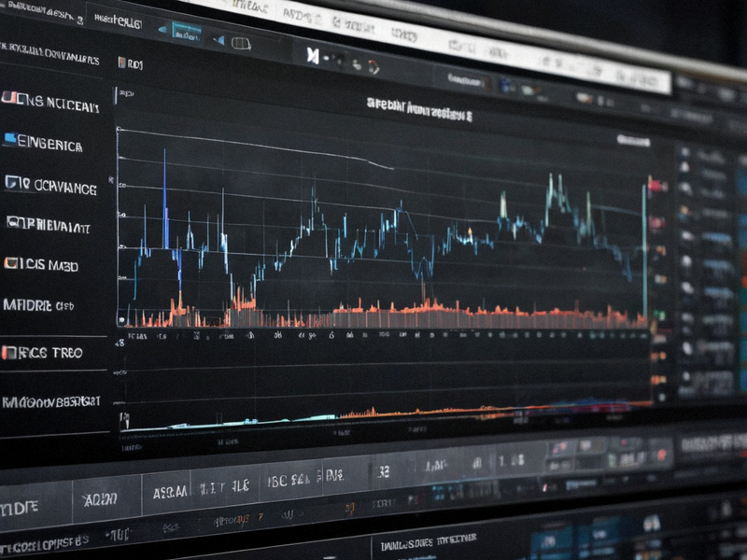Click the small red icon left of RDJ label
This screenshot has width=747, height=560.
121,62
